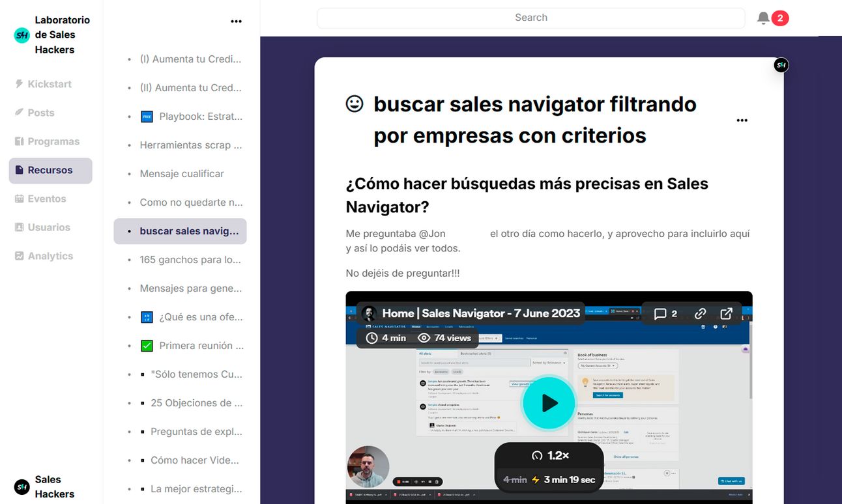
Task: Open the notifications bell
Action: coord(763,18)
